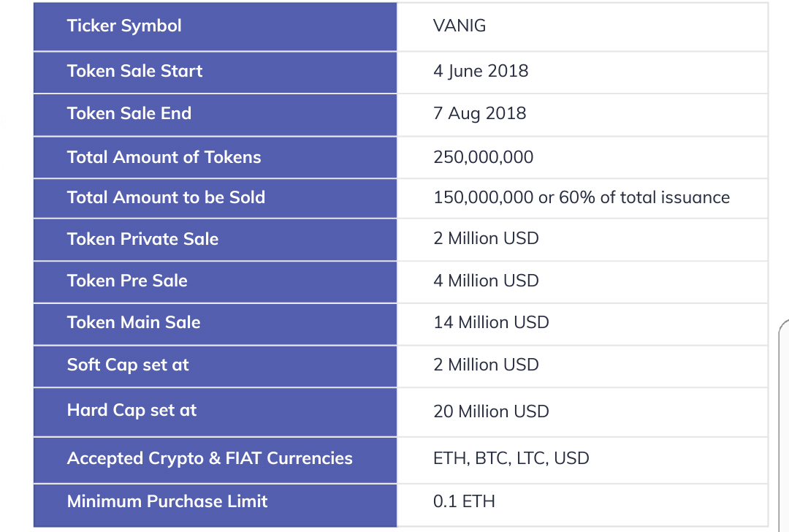Select the VANIG ticker value

coord(460,26)
